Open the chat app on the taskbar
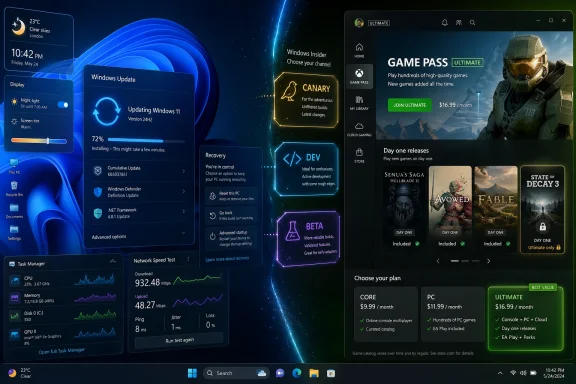 click(x=280, y=373)
